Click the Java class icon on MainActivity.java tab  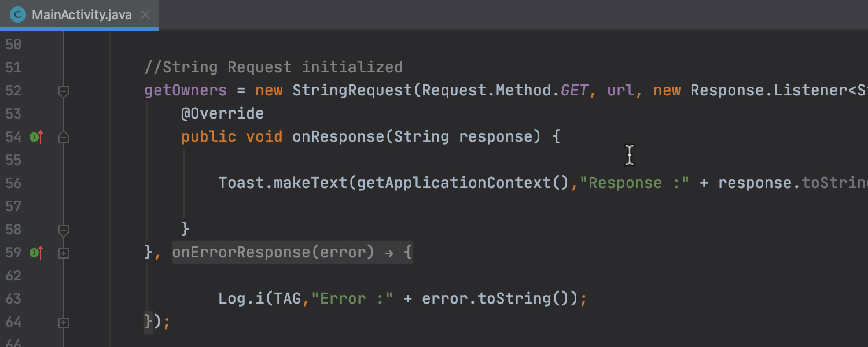(x=18, y=14)
